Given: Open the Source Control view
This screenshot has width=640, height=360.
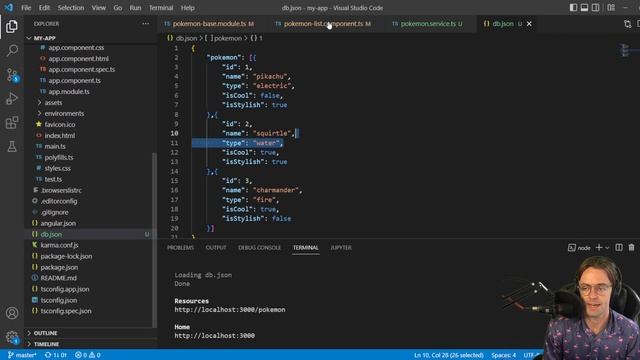Looking at the screenshot, I should click(x=12, y=75).
